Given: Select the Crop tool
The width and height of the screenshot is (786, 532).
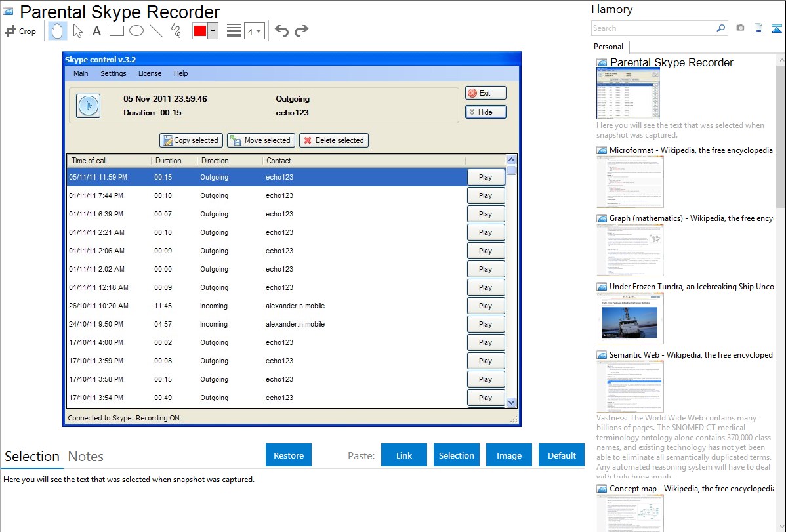Looking at the screenshot, I should (x=20, y=31).
